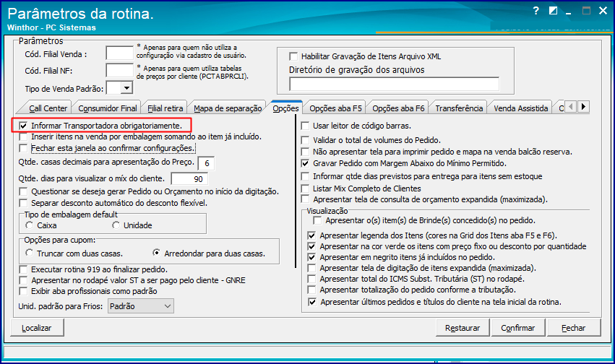The width and height of the screenshot is (615, 364).
Task: Select Caixa as default packaging type
Action: coord(30,225)
